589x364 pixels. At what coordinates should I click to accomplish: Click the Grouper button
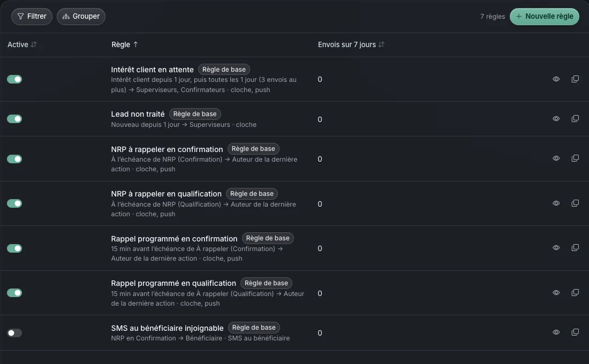pyautogui.click(x=81, y=17)
